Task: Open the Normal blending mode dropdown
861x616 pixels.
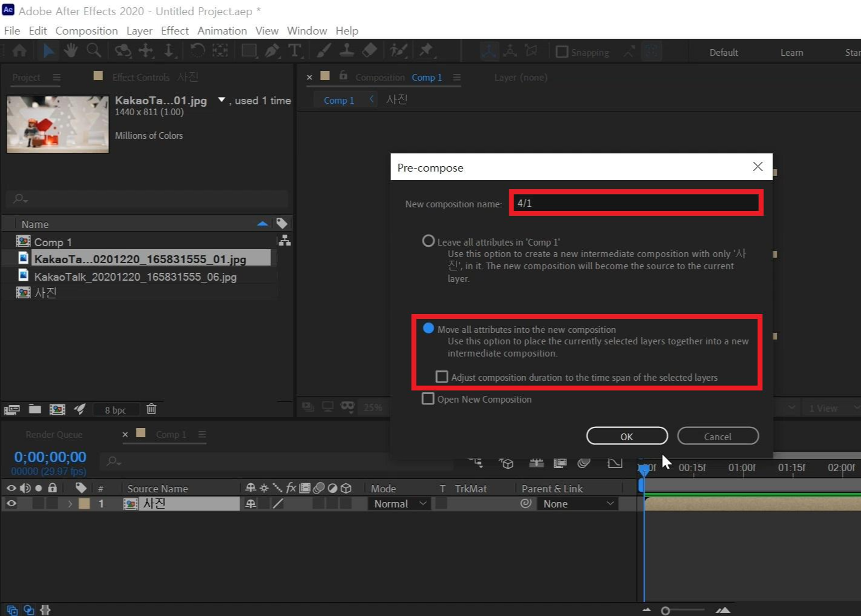Action: coord(399,503)
